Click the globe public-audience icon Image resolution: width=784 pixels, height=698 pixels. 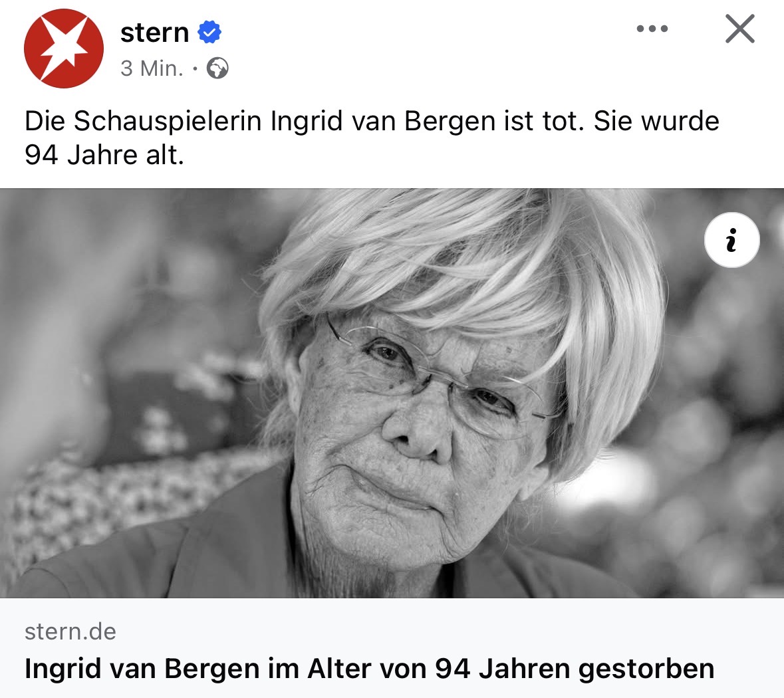[x=217, y=68]
